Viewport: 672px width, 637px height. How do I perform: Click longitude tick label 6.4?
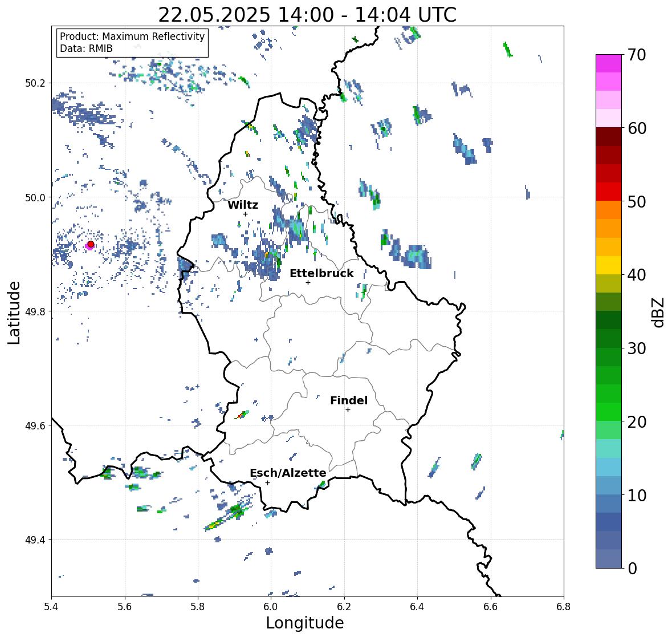pos(417,606)
